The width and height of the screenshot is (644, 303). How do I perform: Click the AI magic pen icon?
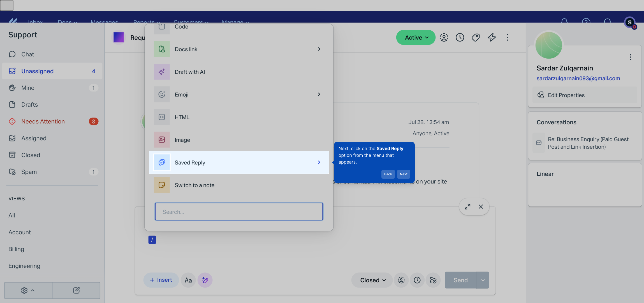point(205,280)
